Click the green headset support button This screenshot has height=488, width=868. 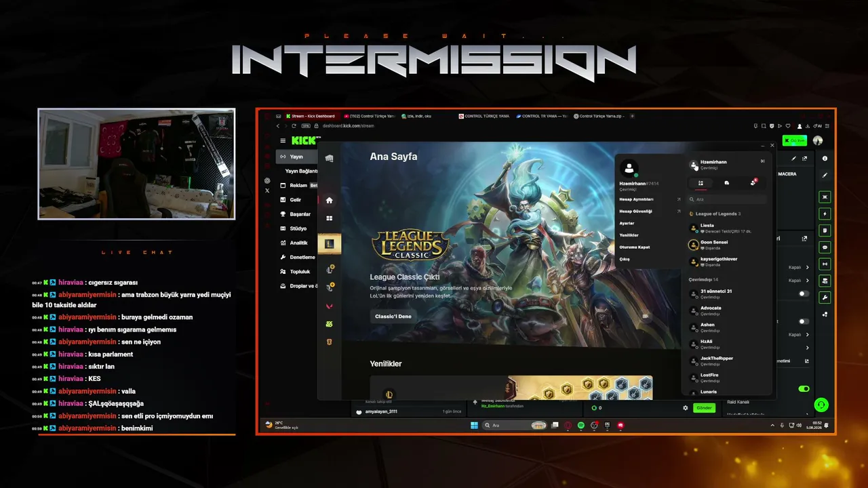click(x=821, y=405)
